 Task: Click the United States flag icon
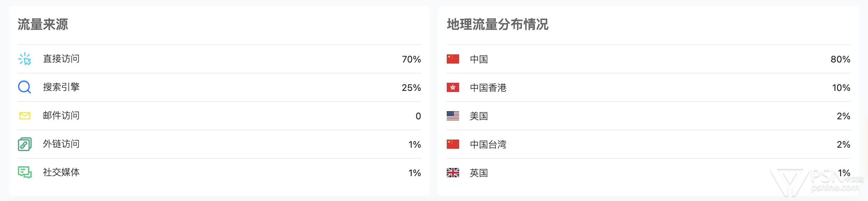[453, 116]
